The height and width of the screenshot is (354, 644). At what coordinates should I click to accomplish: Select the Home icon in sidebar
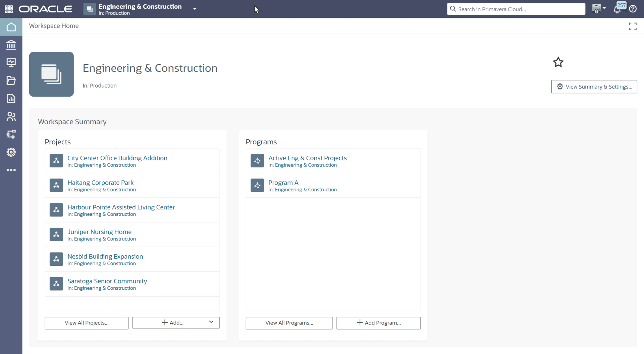pyautogui.click(x=11, y=27)
